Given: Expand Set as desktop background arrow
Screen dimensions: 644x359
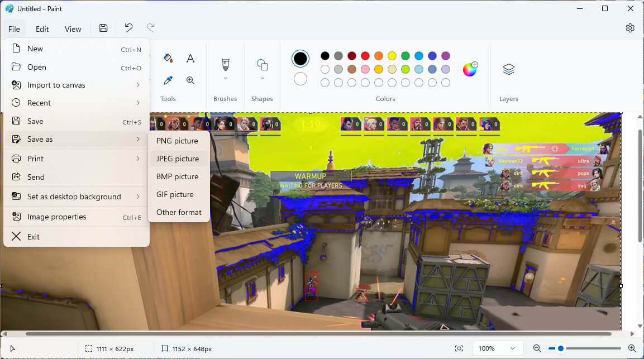Looking at the screenshot, I should coord(138,197).
